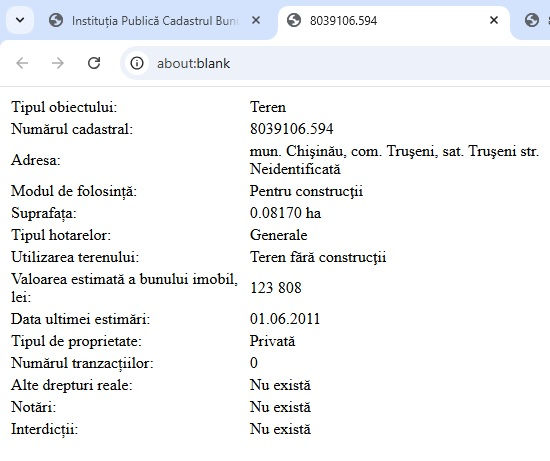Close the Instituția Publică Cadastrul tab

pos(256,20)
